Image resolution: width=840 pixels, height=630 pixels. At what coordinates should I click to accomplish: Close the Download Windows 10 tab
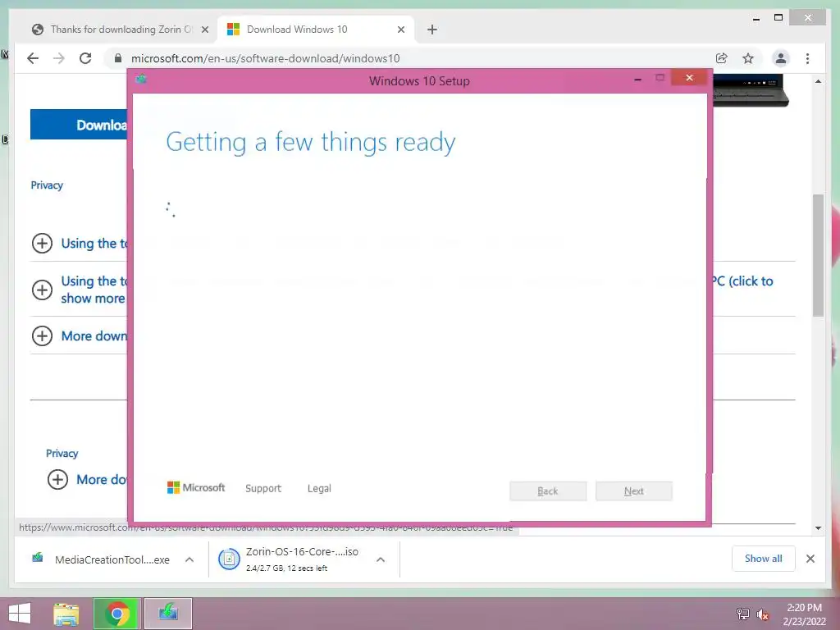tap(400, 30)
